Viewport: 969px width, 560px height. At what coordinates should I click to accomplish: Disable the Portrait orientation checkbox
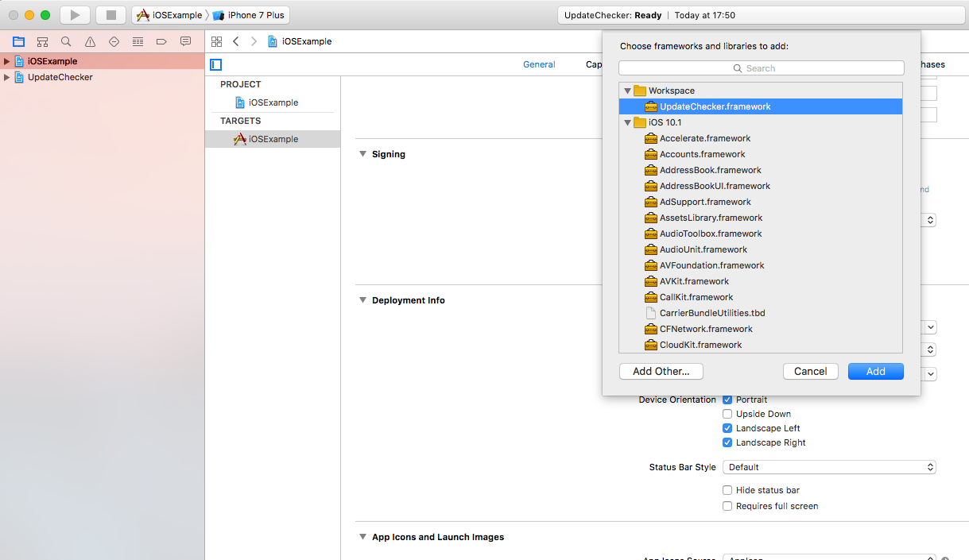pyautogui.click(x=727, y=400)
